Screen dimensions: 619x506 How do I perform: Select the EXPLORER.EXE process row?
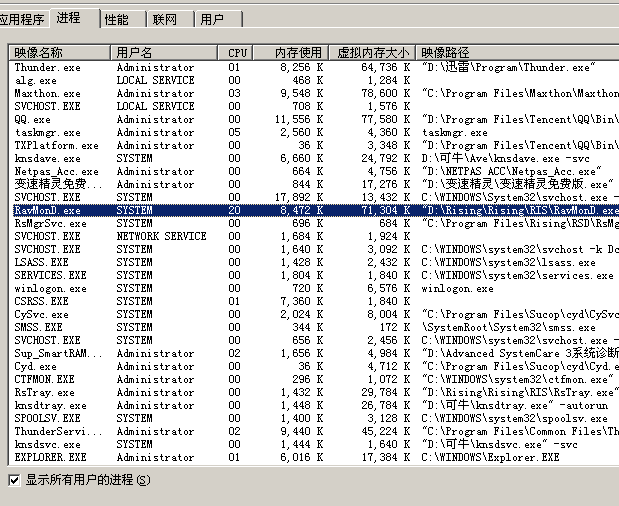click(314, 457)
